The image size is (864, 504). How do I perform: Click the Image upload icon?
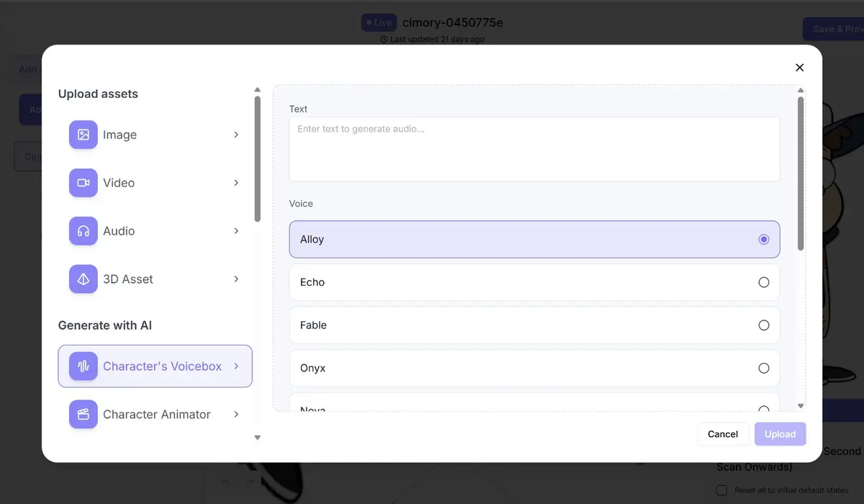tap(84, 135)
